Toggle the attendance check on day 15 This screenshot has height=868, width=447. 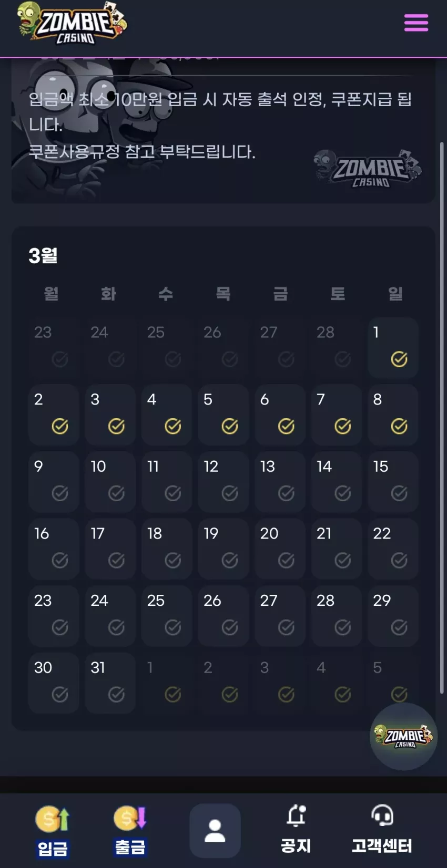pos(399,493)
